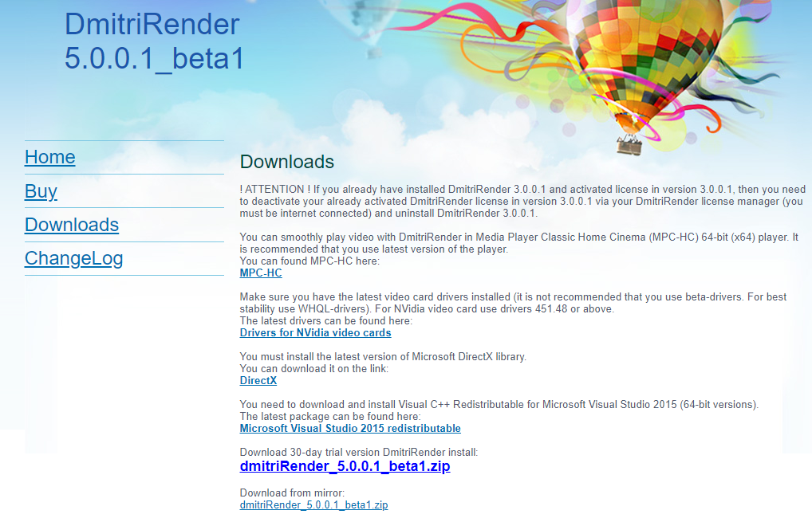
Task: Click 'You can download it on the link:' text
Action: click(x=313, y=369)
